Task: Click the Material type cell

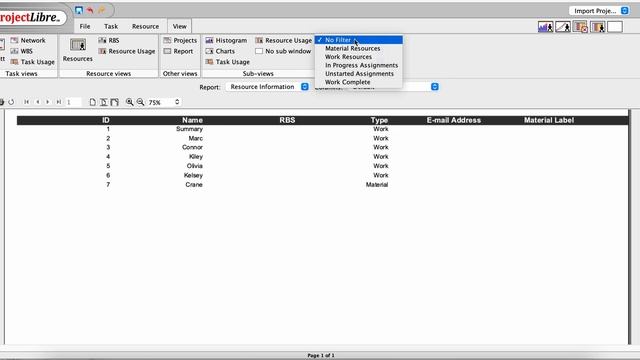Action: point(377,185)
